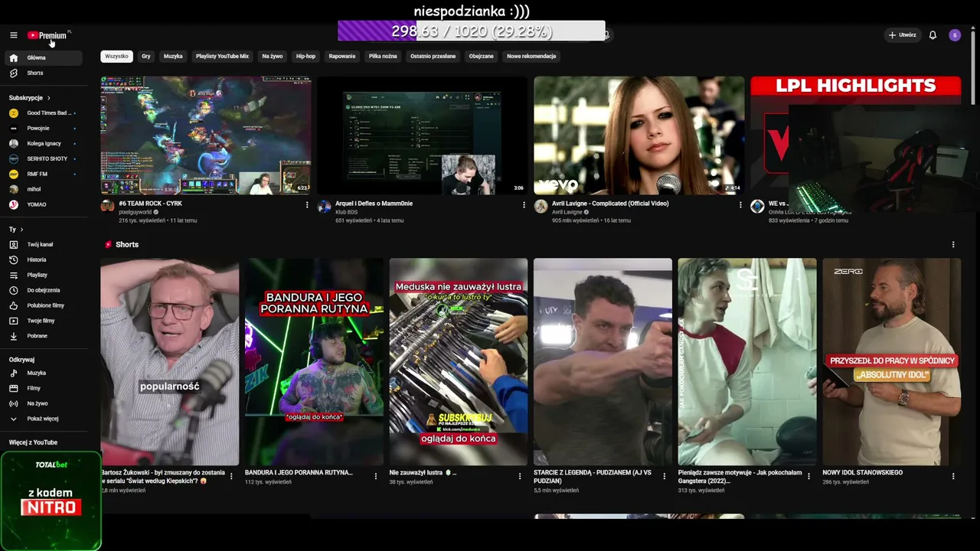This screenshot has width=980, height=551.
Task: Open options for BANDURA I JEGO PORANNA short
Action: (x=375, y=476)
